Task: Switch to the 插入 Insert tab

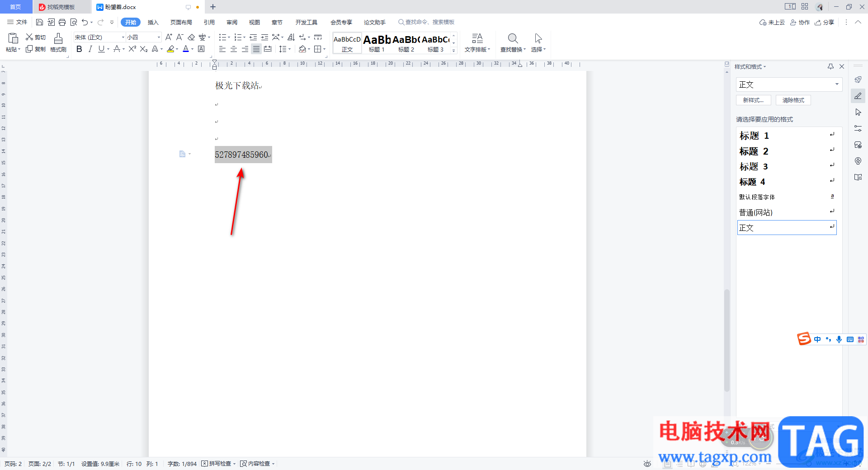Action: point(153,22)
